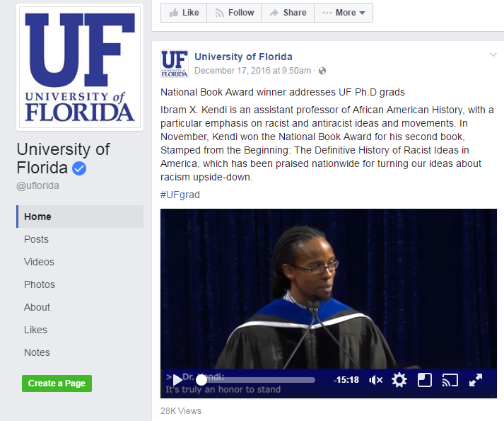Play the video

pos(177,380)
